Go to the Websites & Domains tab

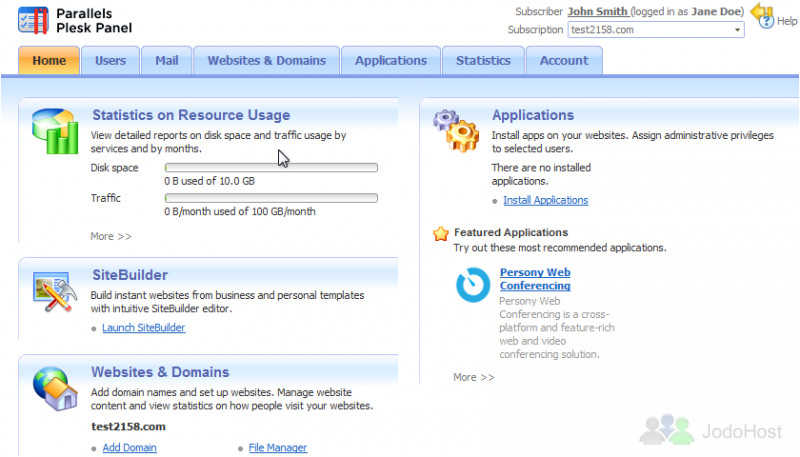point(266,61)
